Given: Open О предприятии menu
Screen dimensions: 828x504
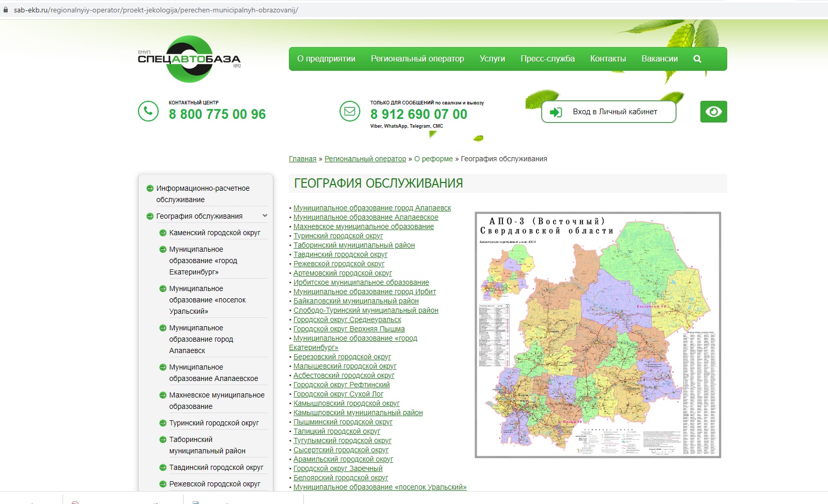Looking at the screenshot, I should pyautogui.click(x=326, y=59).
